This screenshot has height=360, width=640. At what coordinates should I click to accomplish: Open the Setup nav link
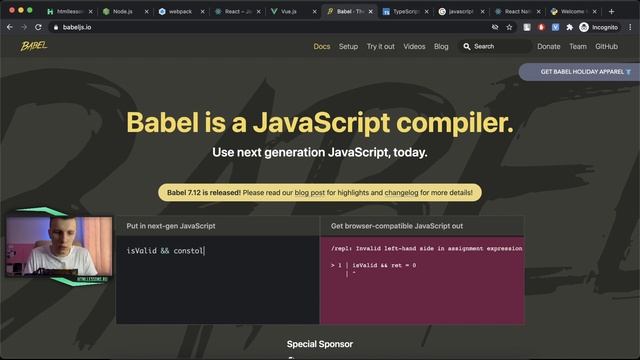point(348,47)
